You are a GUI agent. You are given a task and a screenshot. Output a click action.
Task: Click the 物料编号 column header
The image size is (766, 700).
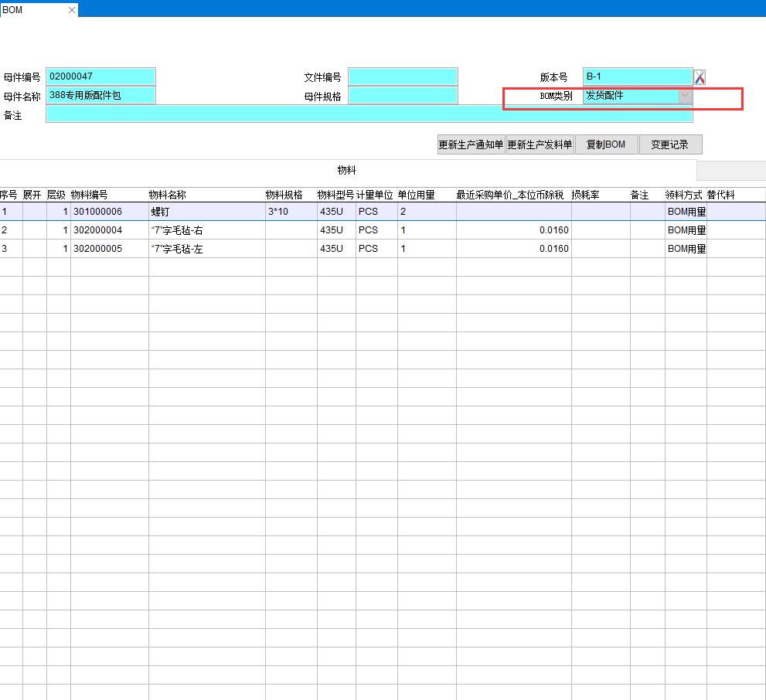90,195
